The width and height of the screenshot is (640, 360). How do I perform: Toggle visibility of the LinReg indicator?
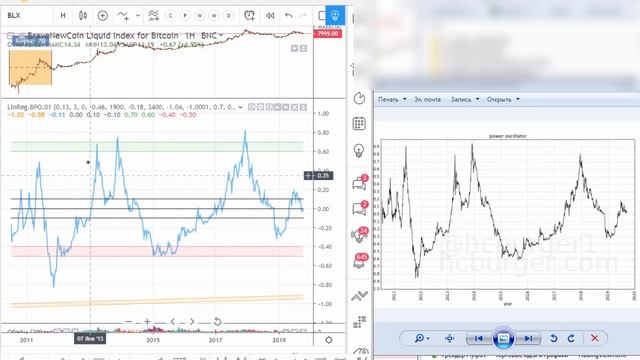(251, 107)
